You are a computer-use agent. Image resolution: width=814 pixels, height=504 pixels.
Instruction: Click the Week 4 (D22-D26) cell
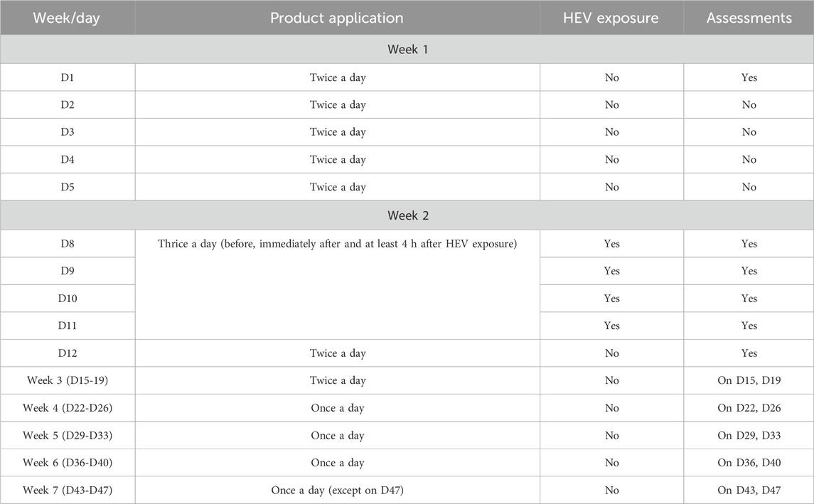click(x=67, y=408)
